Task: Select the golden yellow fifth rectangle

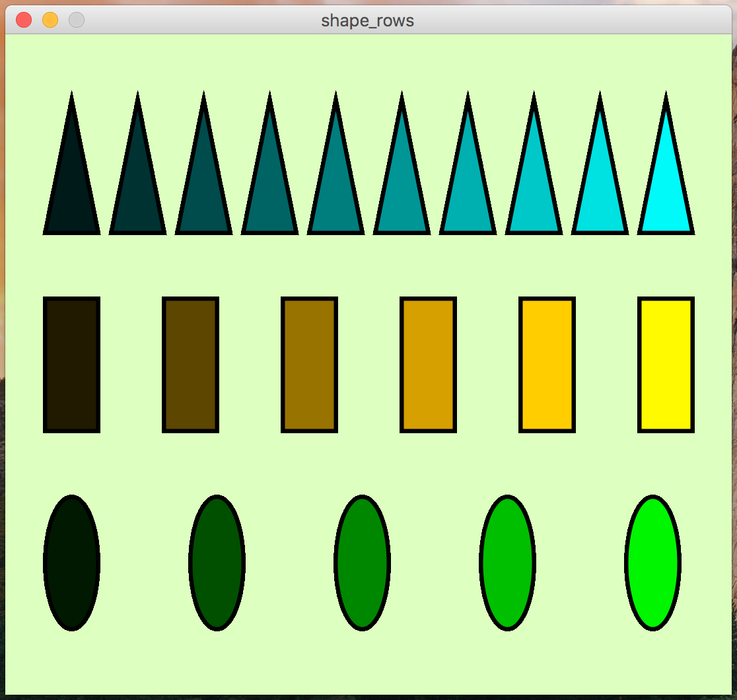Action: (547, 365)
